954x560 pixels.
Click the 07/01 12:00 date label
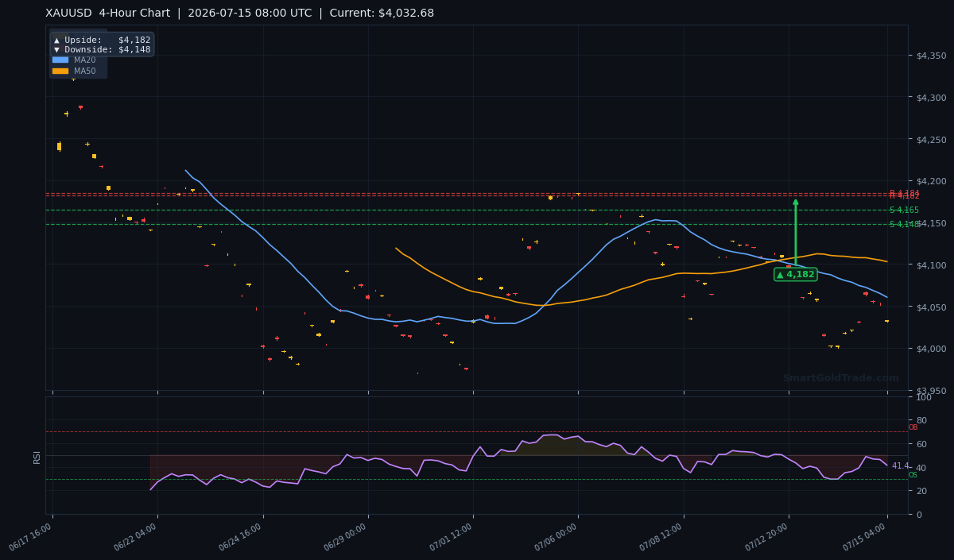pos(452,537)
